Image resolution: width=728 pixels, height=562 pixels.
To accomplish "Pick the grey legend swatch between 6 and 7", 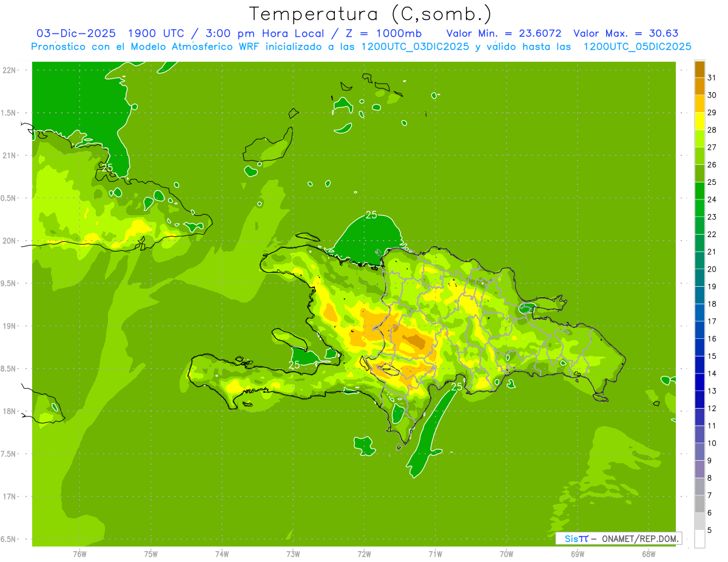I will pos(699,504).
